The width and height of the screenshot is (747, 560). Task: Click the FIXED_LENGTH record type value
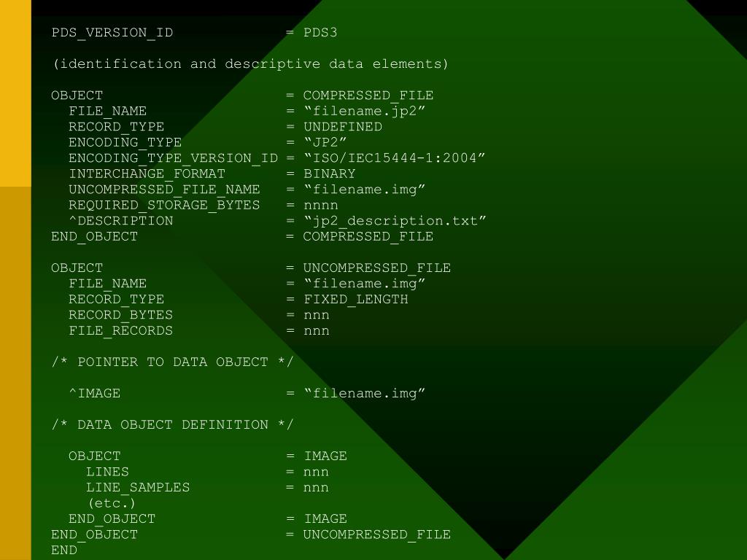[x=355, y=300]
